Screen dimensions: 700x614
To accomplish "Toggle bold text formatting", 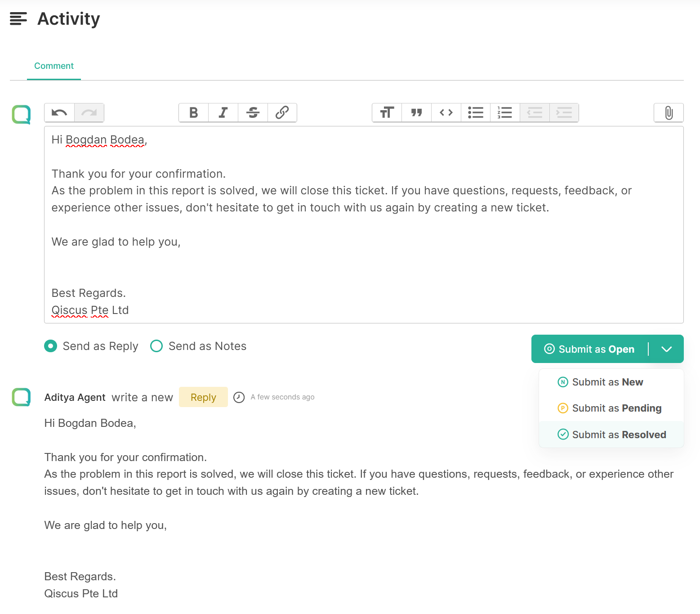I will pos(194,112).
